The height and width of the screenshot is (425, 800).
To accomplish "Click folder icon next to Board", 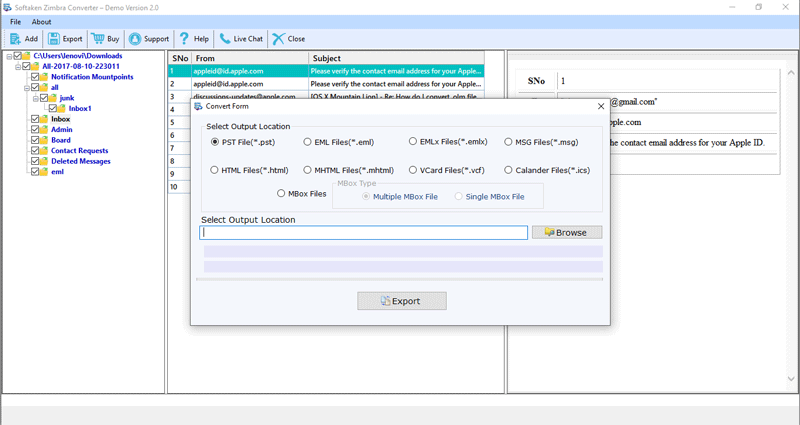I will [x=44, y=140].
